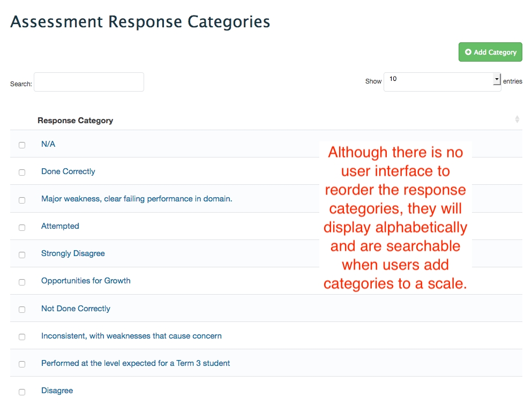Open the Show entries dropdown
The width and height of the screenshot is (532, 405).
(442, 82)
